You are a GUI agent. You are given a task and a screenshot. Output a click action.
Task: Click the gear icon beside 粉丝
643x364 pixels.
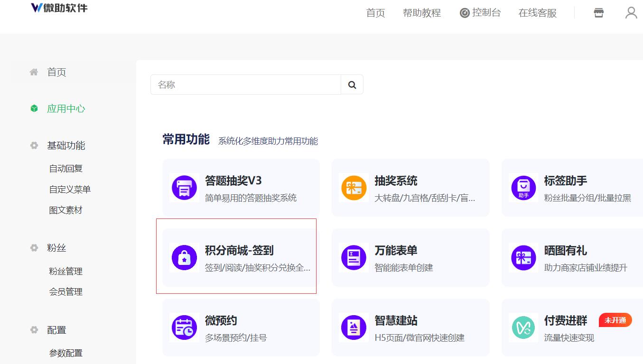[x=34, y=248]
